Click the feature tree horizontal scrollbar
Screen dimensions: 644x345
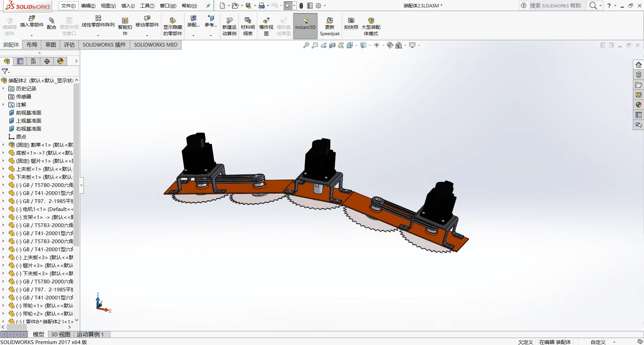tap(17, 327)
